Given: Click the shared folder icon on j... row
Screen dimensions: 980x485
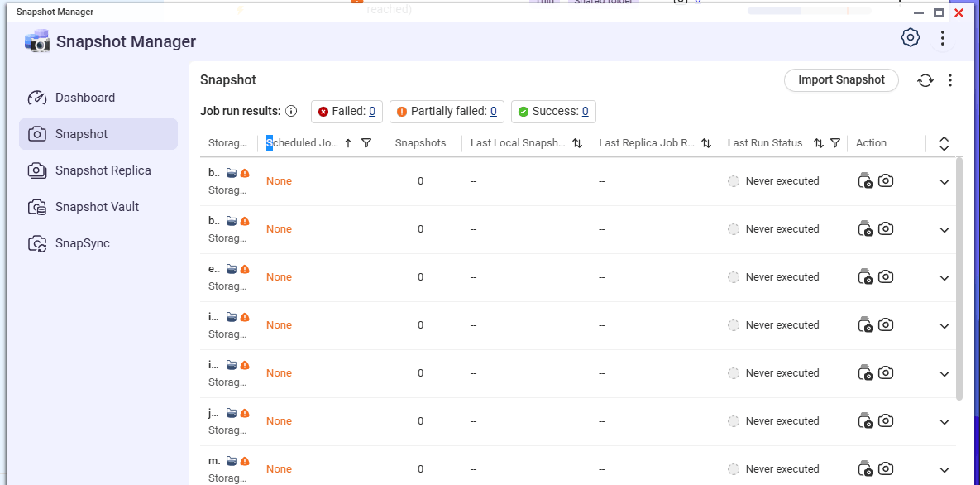Looking at the screenshot, I should tap(232, 413).
